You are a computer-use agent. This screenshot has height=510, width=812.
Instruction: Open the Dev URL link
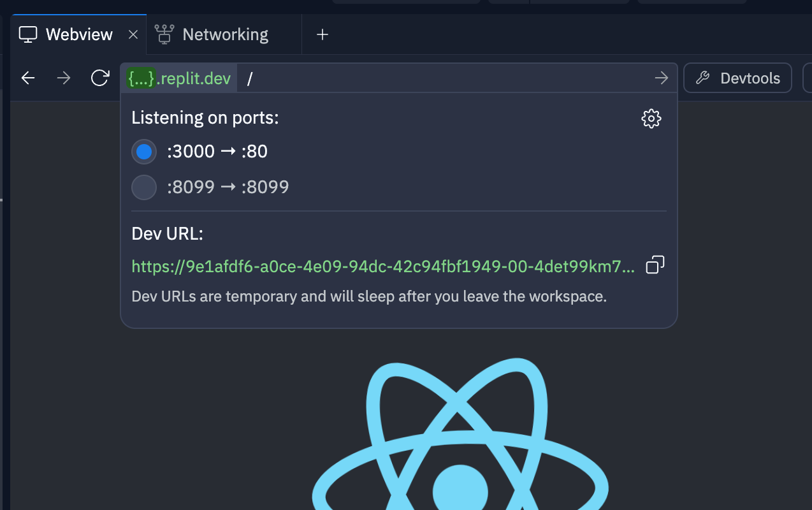coord(383,266)
